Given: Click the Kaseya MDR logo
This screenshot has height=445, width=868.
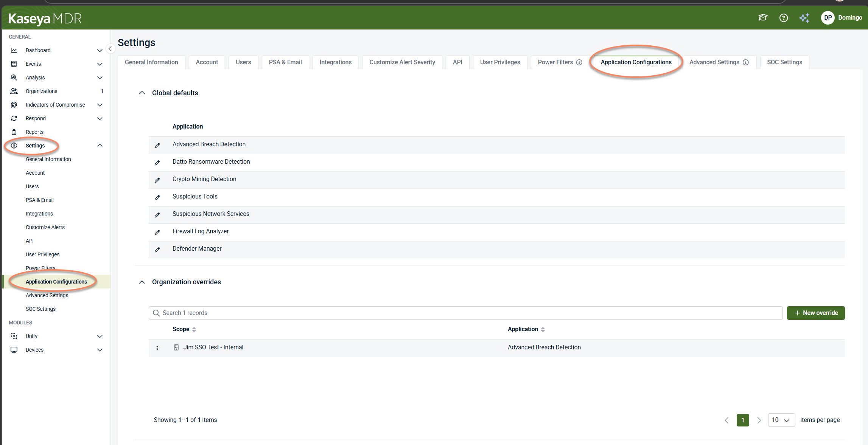Looking at the screenshot, I should (45, 18).
